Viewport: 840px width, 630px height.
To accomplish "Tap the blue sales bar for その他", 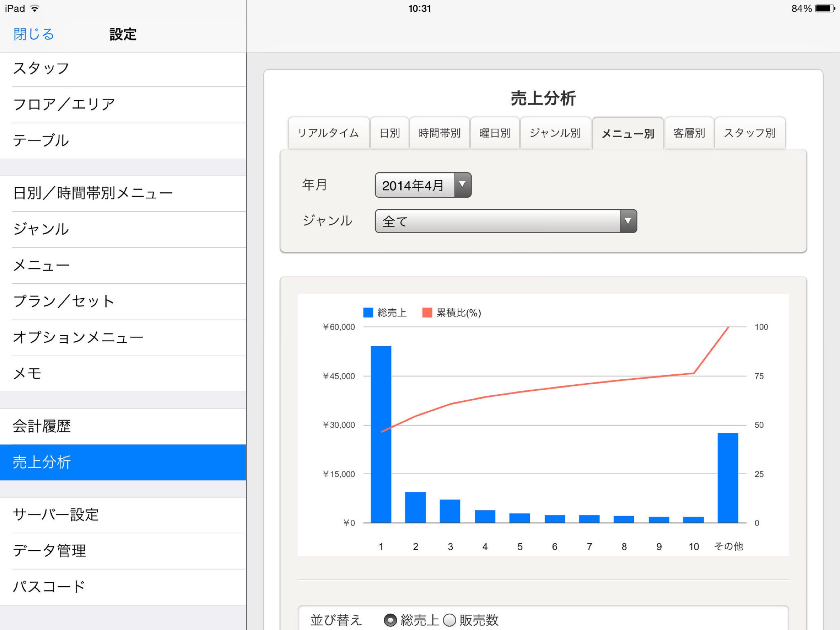I will tap(728, 478).
